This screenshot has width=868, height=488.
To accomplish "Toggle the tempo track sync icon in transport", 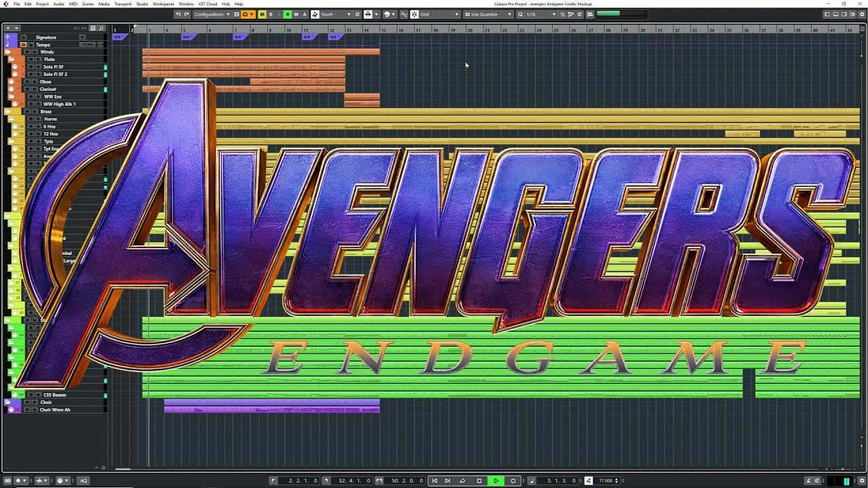I will pos(588,481).
